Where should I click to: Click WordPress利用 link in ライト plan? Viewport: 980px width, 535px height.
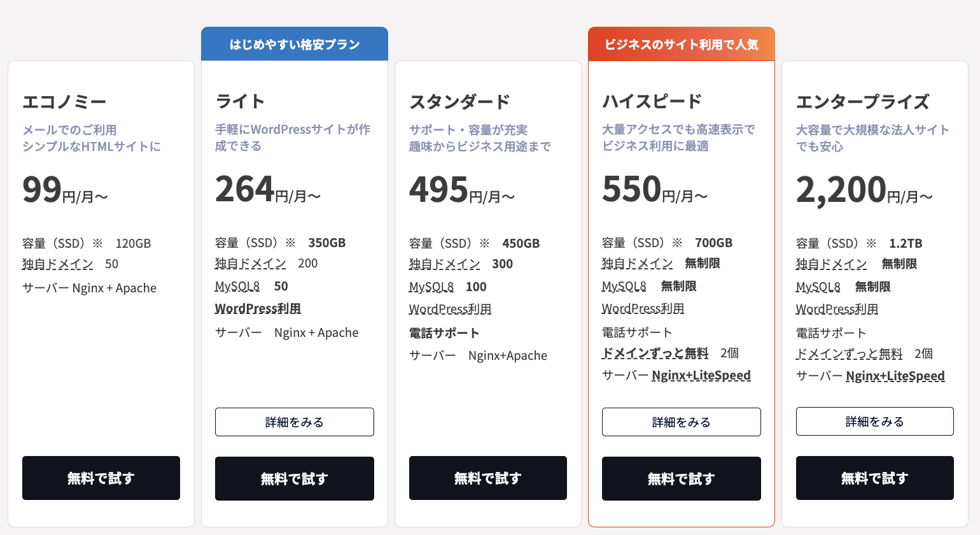(x=258, y=309)
